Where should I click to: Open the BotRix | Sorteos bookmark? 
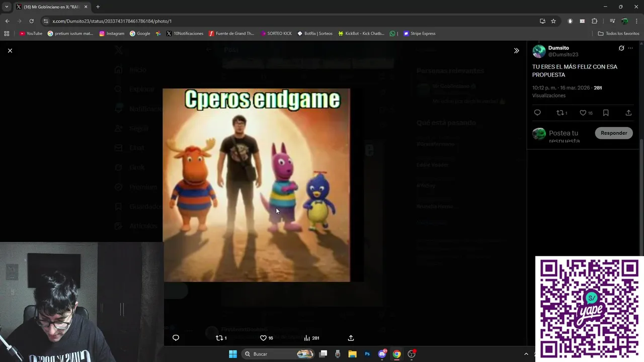(x=315, y=34)
